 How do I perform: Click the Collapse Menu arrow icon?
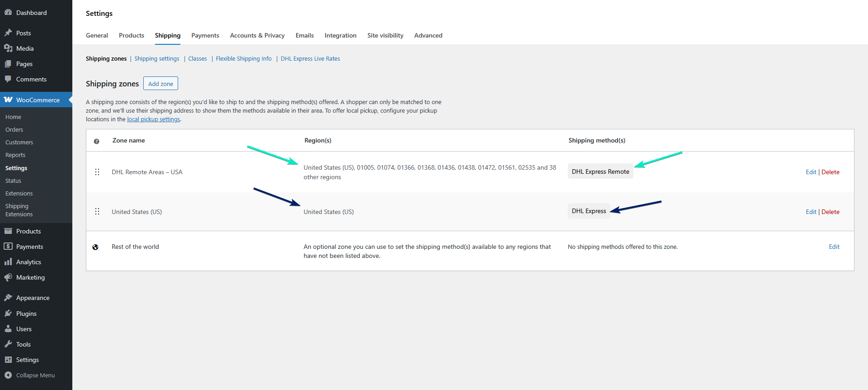(x=8, y=375)
